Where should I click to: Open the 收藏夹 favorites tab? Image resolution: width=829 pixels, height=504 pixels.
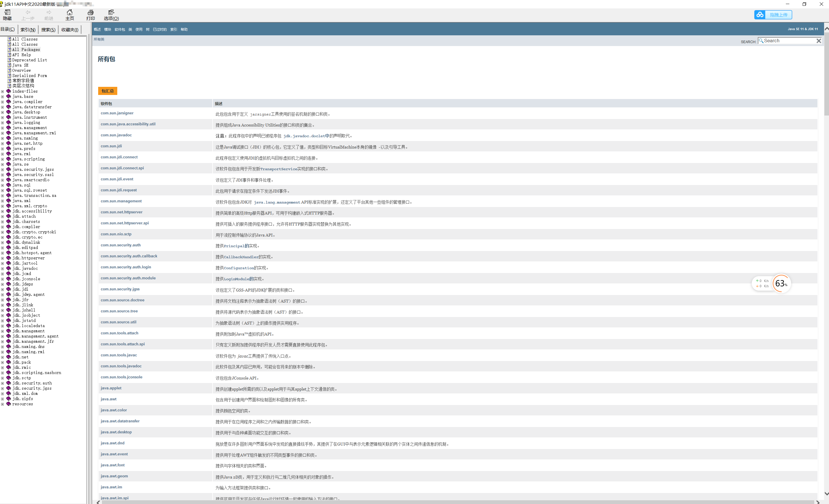(70, 30)
